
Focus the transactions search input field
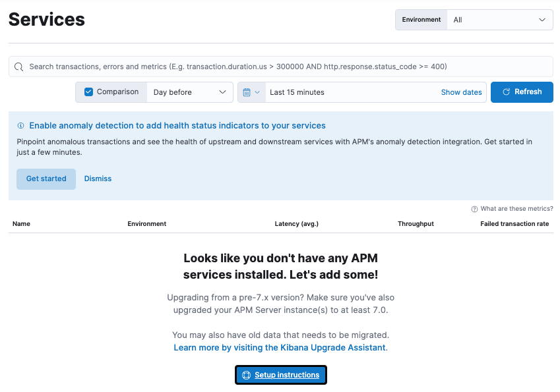[x=281, y=67]
